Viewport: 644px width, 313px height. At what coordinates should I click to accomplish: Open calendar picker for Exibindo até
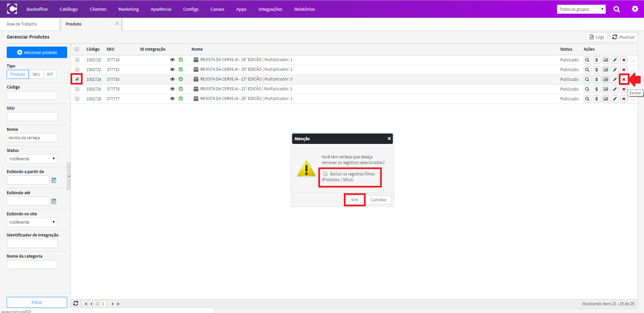tap(54, 201)
